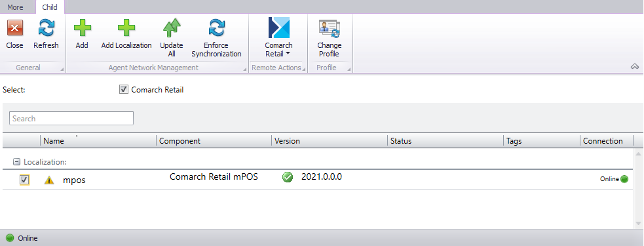Click the Add Localization icon
The width and height of the screenshot is (644, 246).
(x=126, y=29)
